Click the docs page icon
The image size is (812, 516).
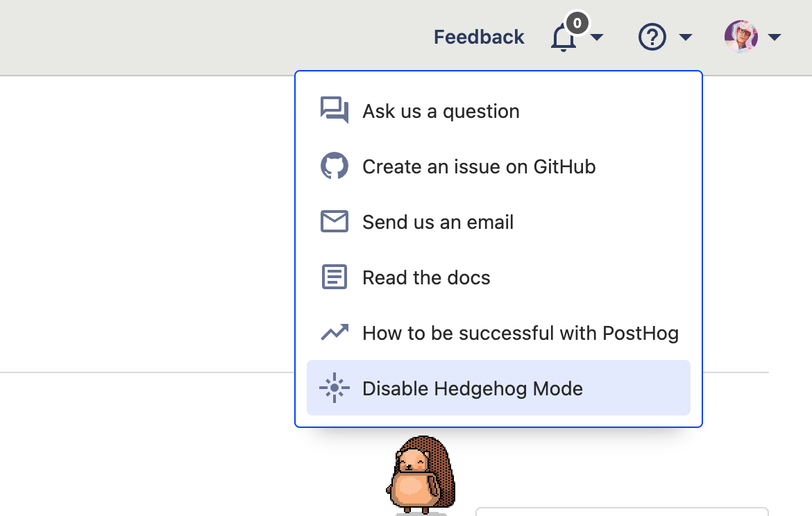335,277
